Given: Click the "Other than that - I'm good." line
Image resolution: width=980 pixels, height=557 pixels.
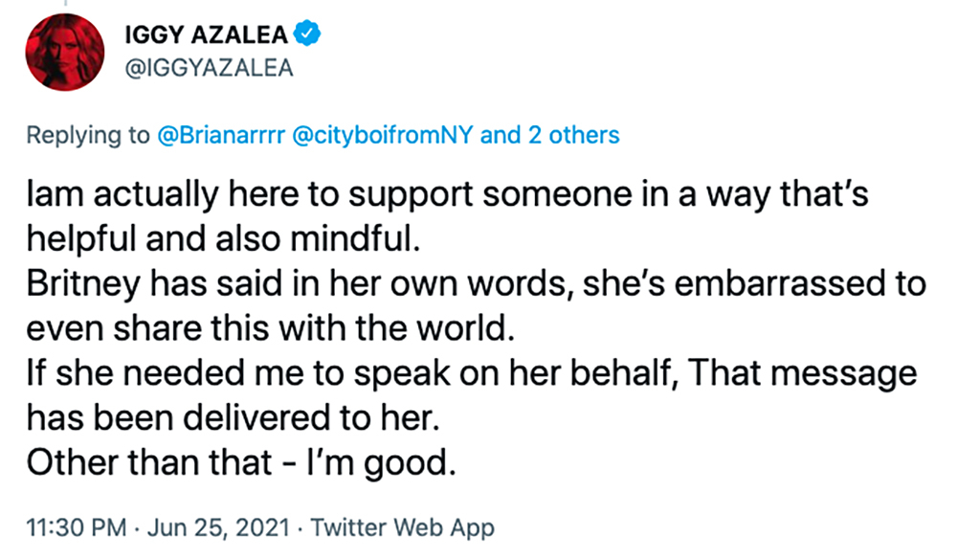Looking at the screenshot, I should click(238, 464).
